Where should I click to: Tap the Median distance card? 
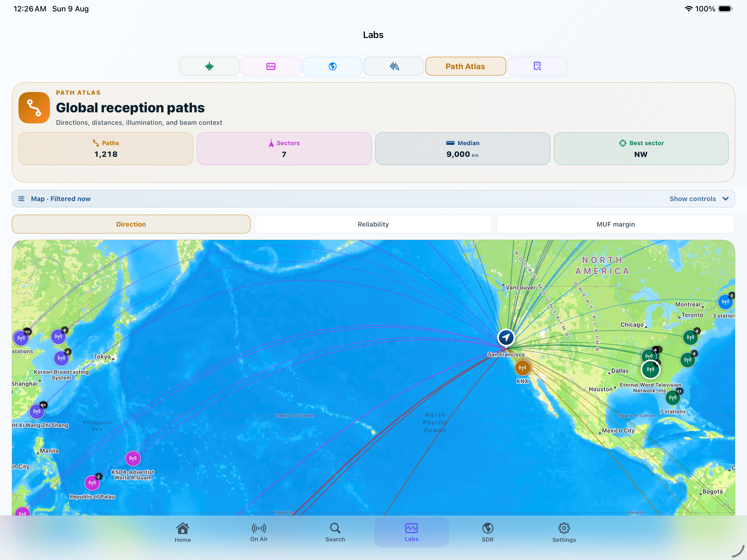(x=463, y=148)
